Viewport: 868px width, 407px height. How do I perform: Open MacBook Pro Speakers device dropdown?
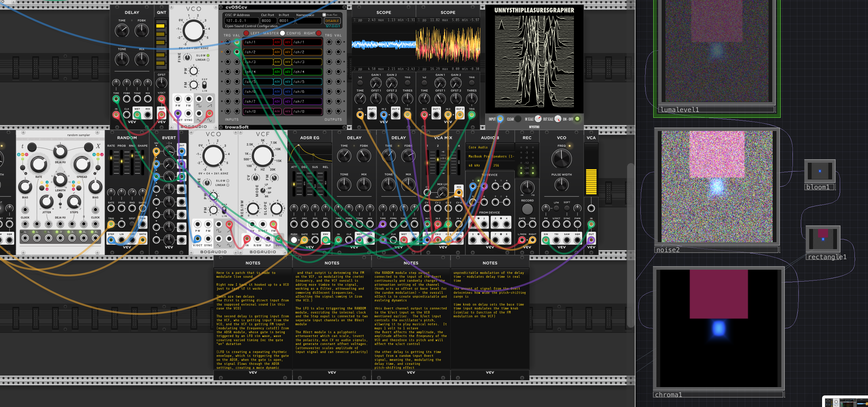tap(490, 156)
